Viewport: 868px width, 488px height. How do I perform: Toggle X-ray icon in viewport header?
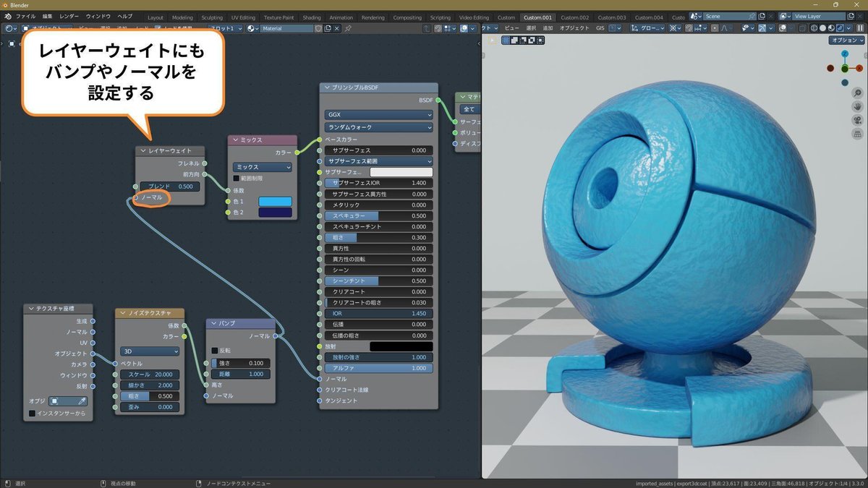tap(803, 27)
